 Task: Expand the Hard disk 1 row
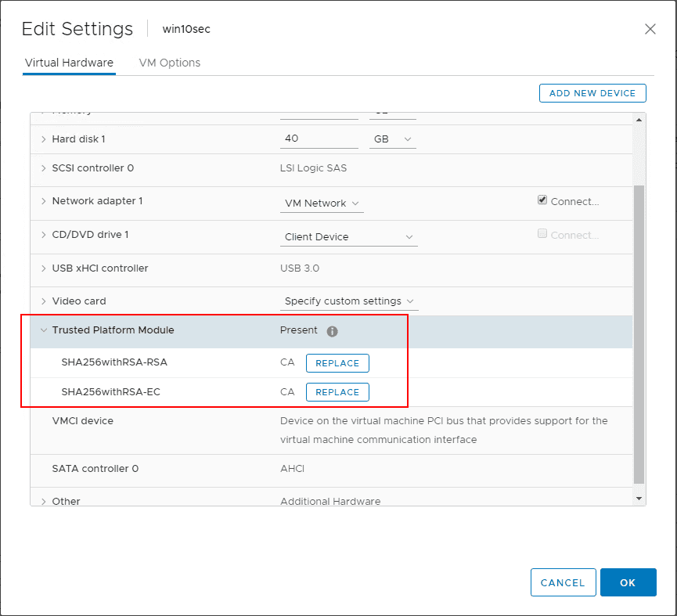[44, 139]
